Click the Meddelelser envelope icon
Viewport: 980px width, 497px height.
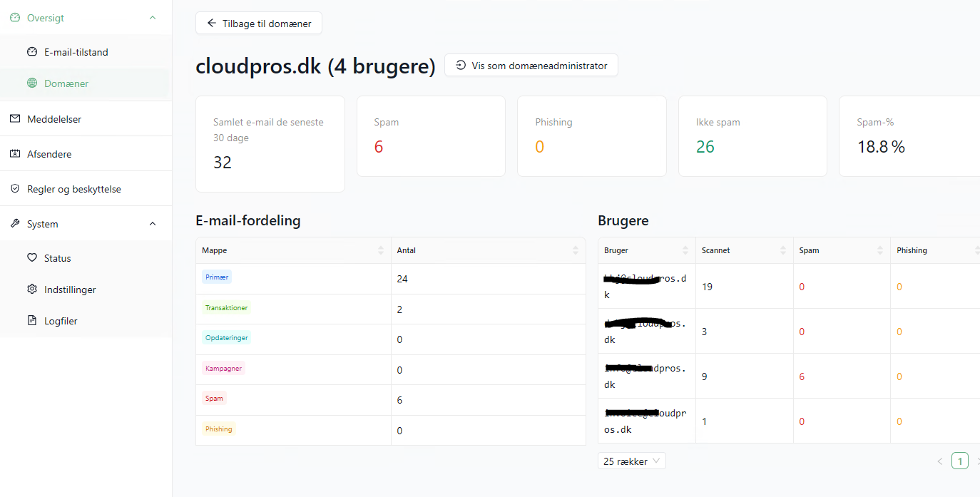[x=15, y=119]
